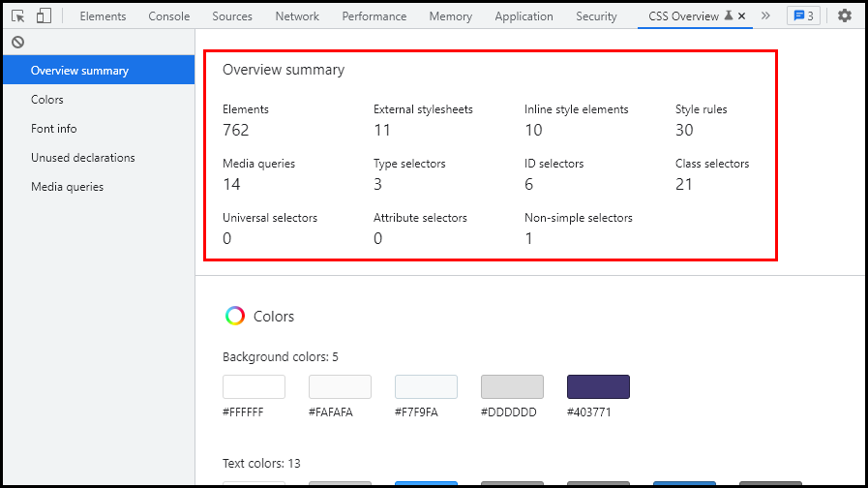
Task: Click the Type selectors value 3
Action: 377,185
